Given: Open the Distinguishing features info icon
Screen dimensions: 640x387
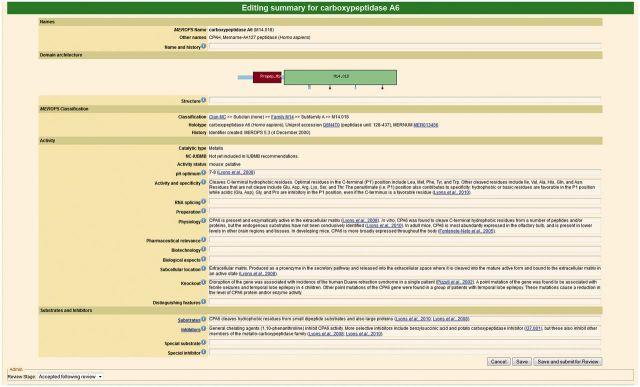Looking at the screenshot, I should pyautogui.click(x=203, y=302).
